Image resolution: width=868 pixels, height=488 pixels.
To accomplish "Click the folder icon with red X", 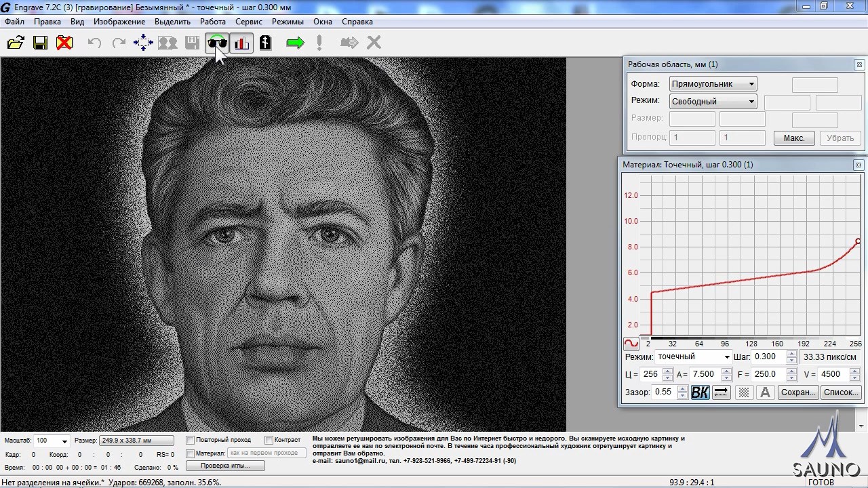I will click(x=64, y=43).
